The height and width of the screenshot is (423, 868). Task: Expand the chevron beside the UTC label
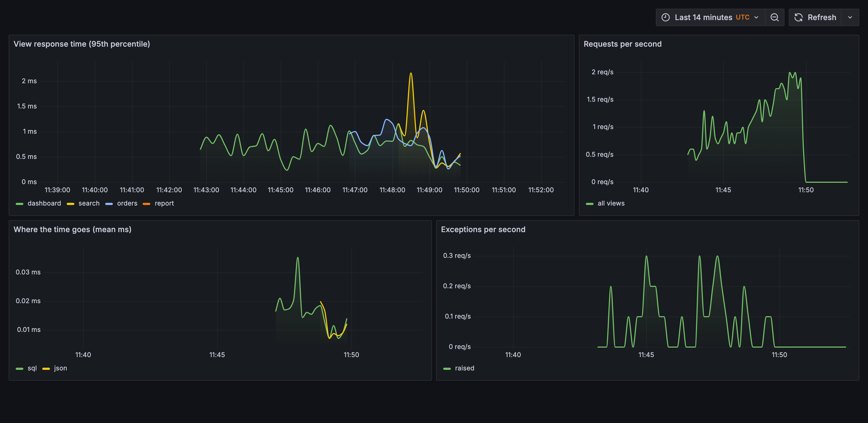click(756, 17)
